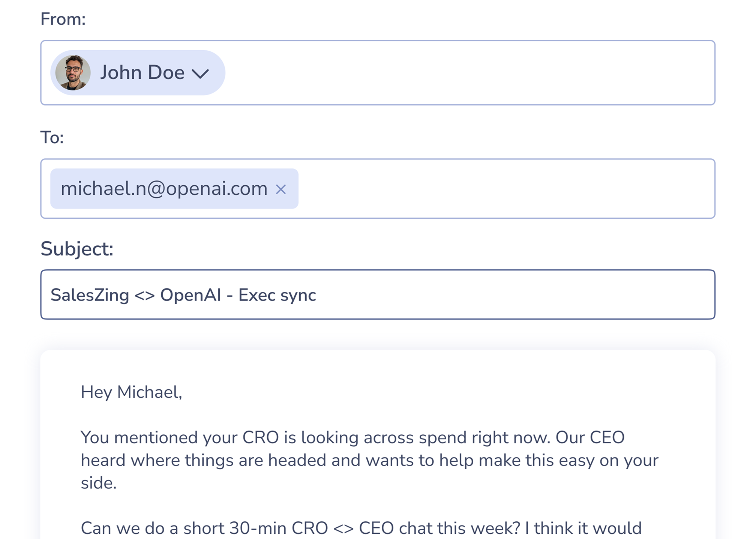Click the words Exec sync in the subject

(277, 295)
